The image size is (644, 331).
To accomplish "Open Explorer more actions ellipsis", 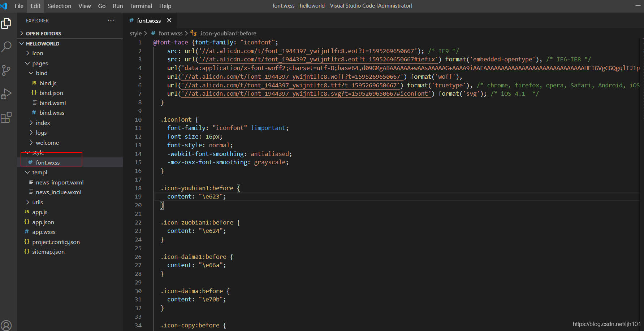I will click(111, 20).
